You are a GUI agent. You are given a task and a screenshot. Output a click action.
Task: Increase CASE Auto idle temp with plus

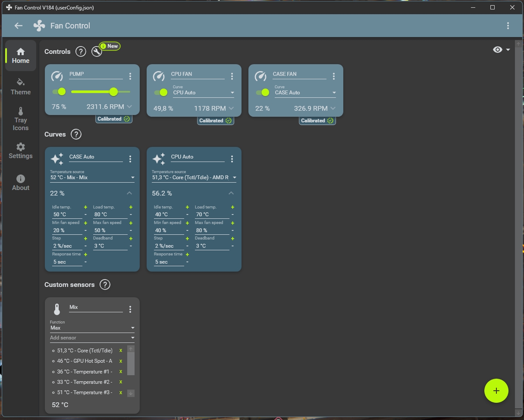[85, 207]
